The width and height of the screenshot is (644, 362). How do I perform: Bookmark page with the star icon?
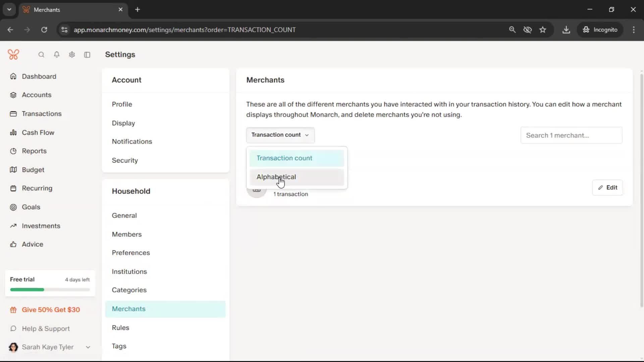543,29
